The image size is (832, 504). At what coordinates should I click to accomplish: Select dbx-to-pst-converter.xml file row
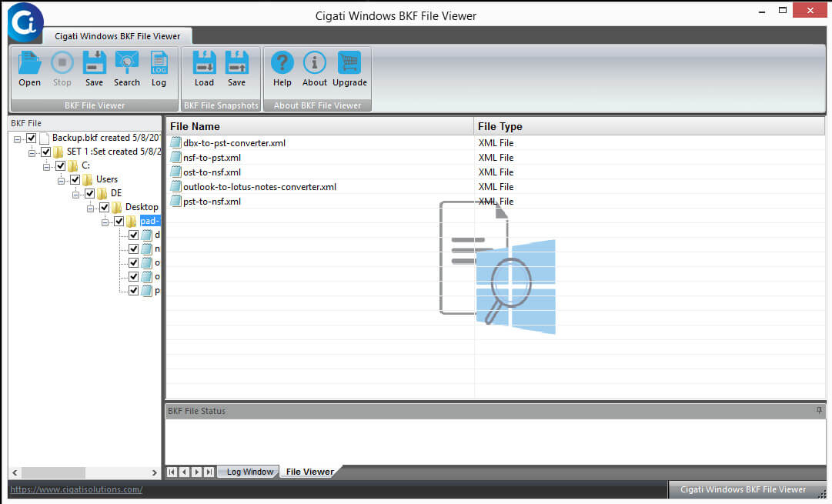pyautogui.click(x=496, y=142)
